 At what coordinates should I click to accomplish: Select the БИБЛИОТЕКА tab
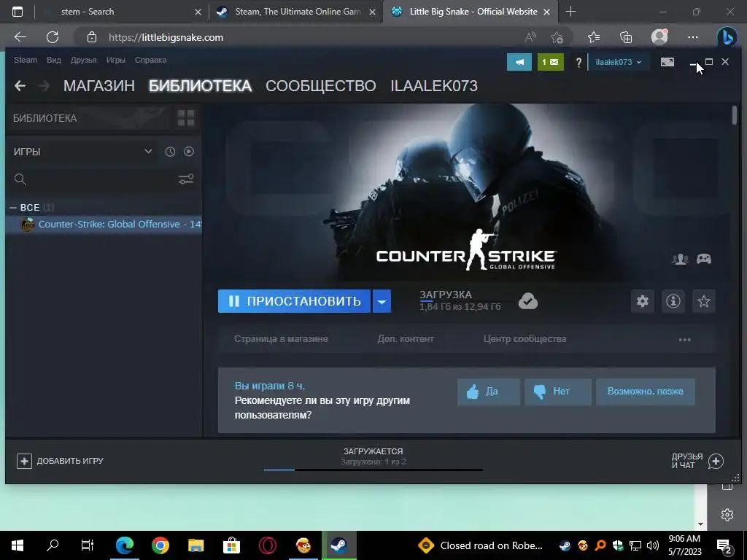pos(200,86)
